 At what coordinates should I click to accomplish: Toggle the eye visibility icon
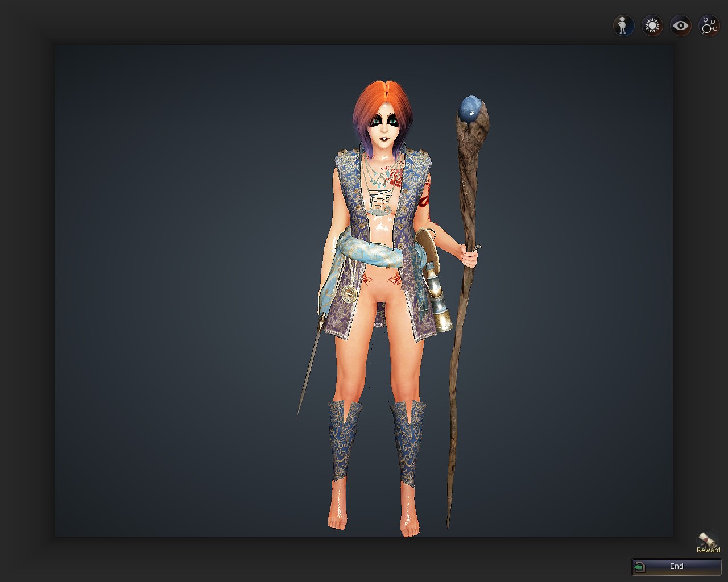click(680, 26)
